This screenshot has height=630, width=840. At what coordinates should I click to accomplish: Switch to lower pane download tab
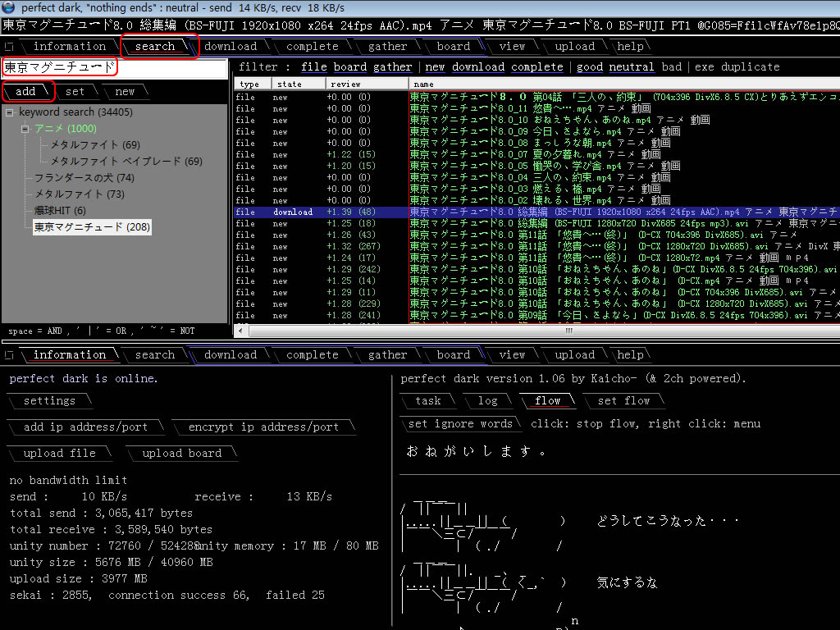pos(231,354)
